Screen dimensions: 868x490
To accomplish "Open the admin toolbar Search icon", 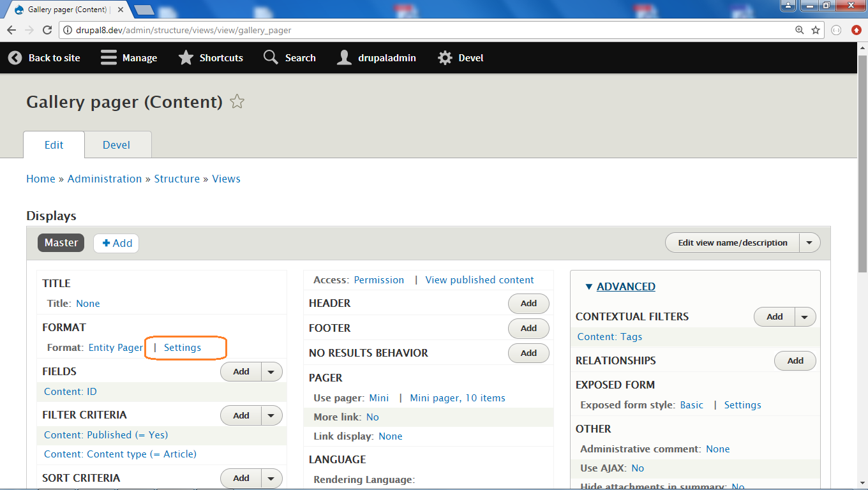I will [x=271, y=57].
